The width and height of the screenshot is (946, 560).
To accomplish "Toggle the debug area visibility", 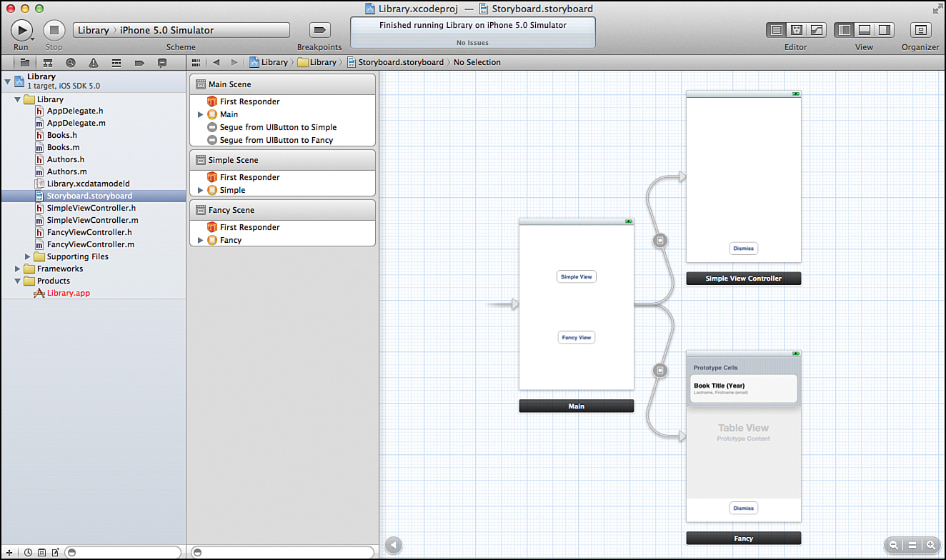I will tap(865, 30).
